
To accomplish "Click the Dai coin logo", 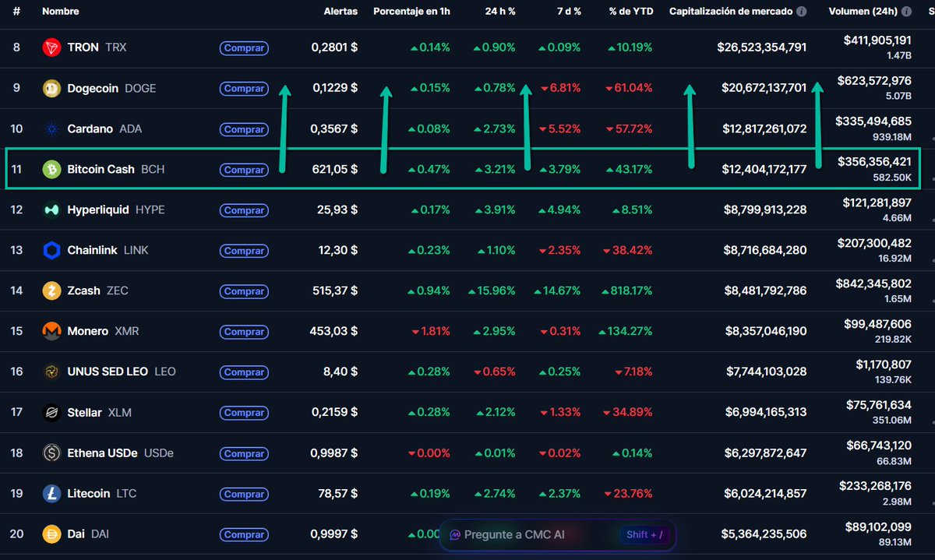I will [51, 534].
